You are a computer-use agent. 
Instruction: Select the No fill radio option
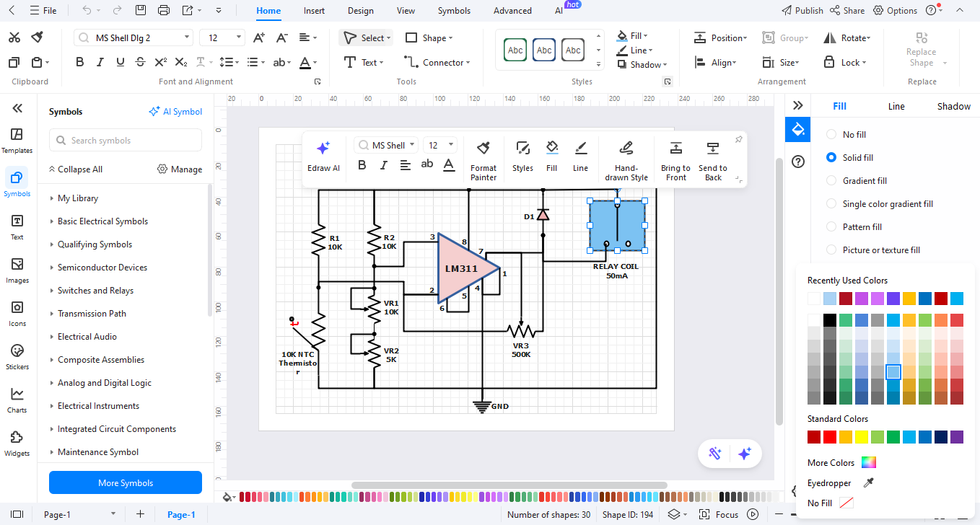[831, 135]
